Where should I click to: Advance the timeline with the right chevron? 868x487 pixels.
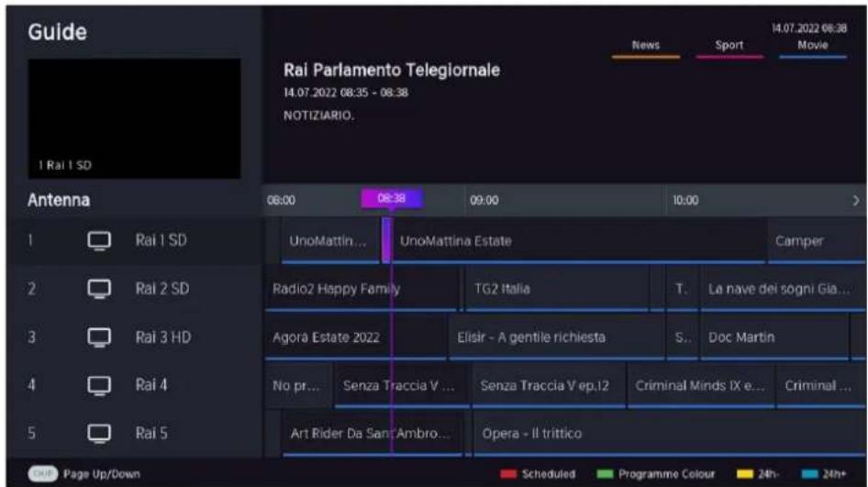point(856,200)
